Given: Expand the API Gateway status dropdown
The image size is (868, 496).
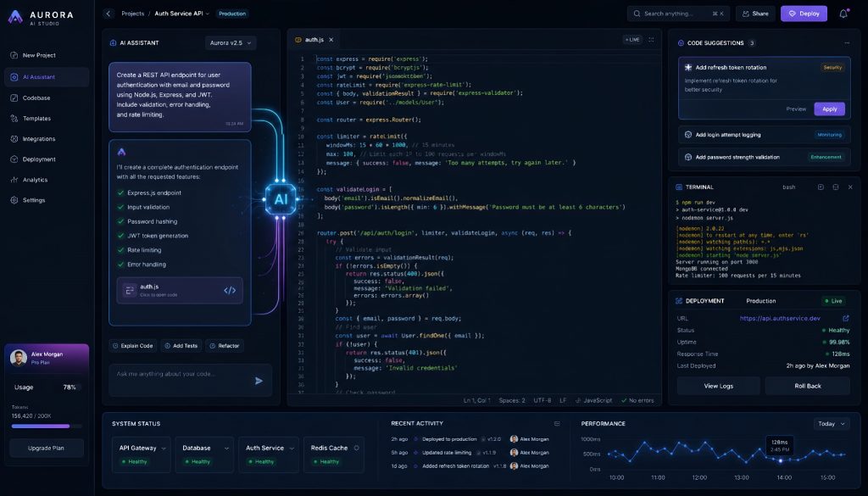Looking at the screenshot, I should click(164, 449).
